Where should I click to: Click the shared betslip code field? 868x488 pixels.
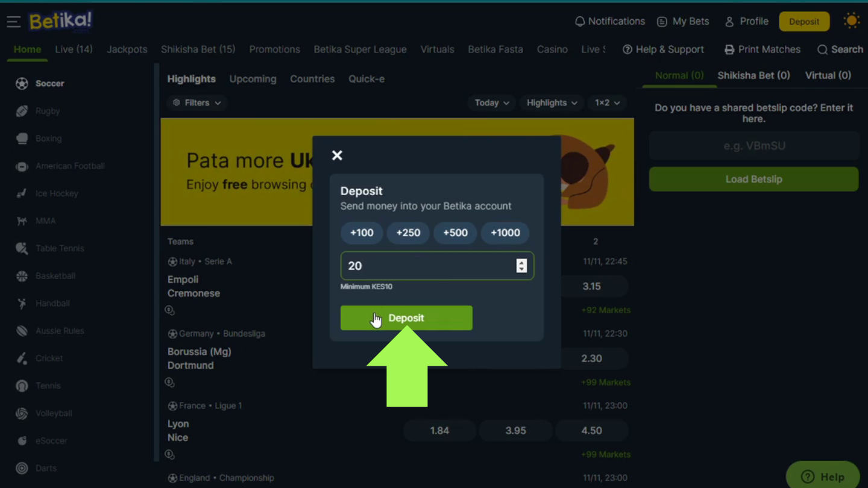coord(753,146)
